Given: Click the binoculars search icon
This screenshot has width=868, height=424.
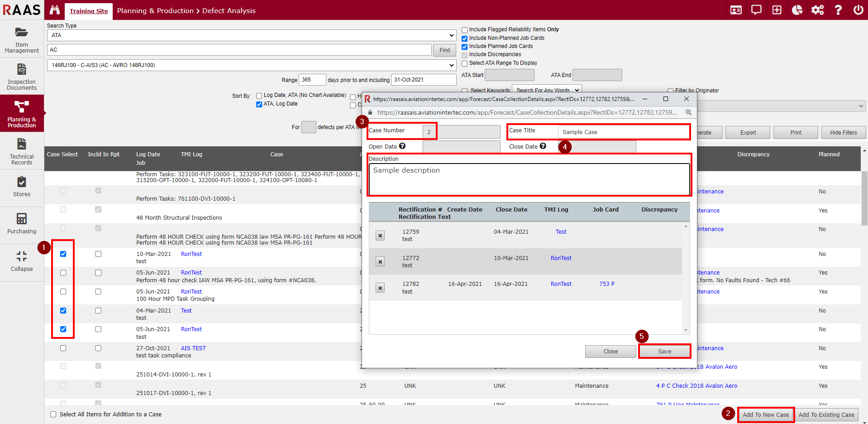Looking at the screenshot, I should click(55, 10).
